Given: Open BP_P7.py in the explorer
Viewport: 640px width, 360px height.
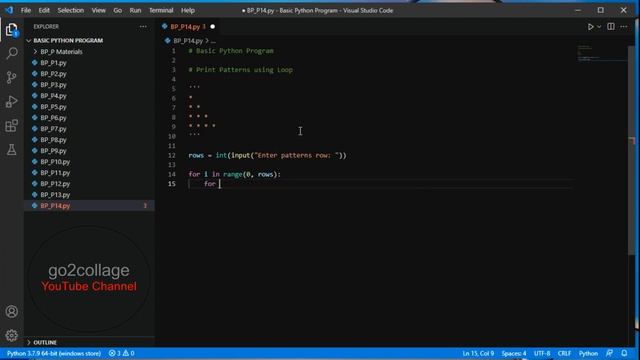Looking at the screenshot, I should pos(53,129).
